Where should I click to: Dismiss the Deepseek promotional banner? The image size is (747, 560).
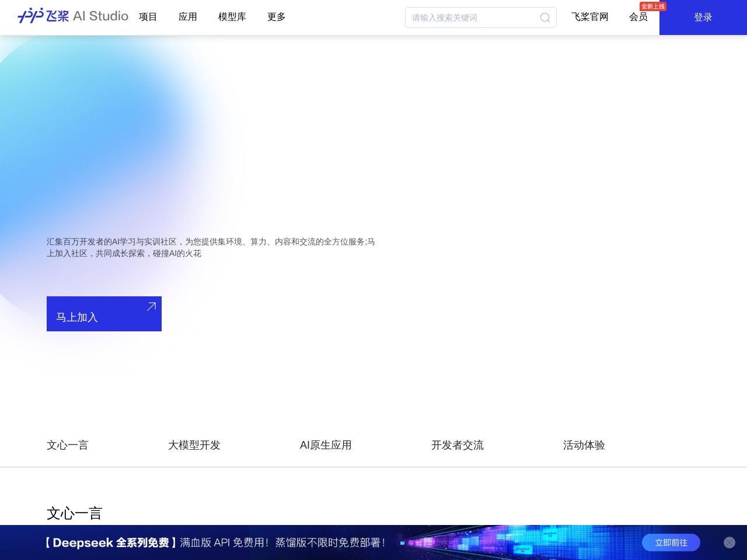click(x=729, y=542)
